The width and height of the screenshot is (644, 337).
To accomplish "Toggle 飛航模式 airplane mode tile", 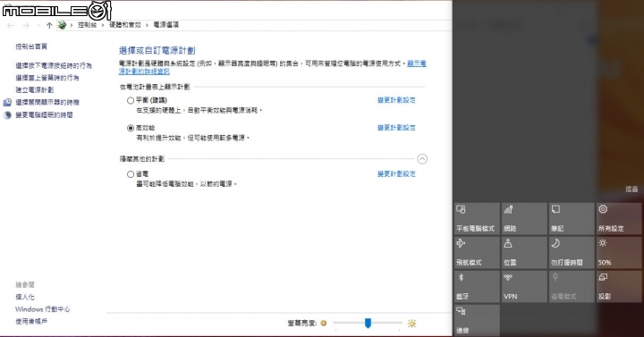I will click(477, 253).
